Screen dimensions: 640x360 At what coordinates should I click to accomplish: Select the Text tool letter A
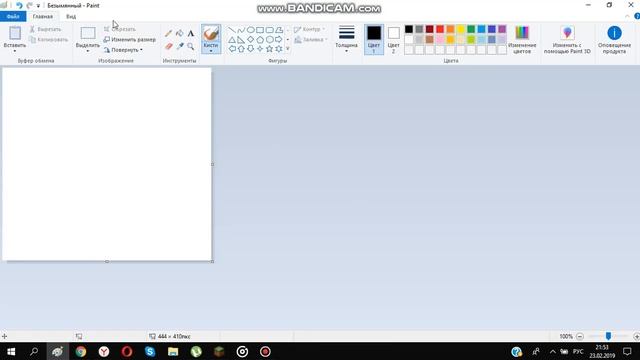point(191,33)
